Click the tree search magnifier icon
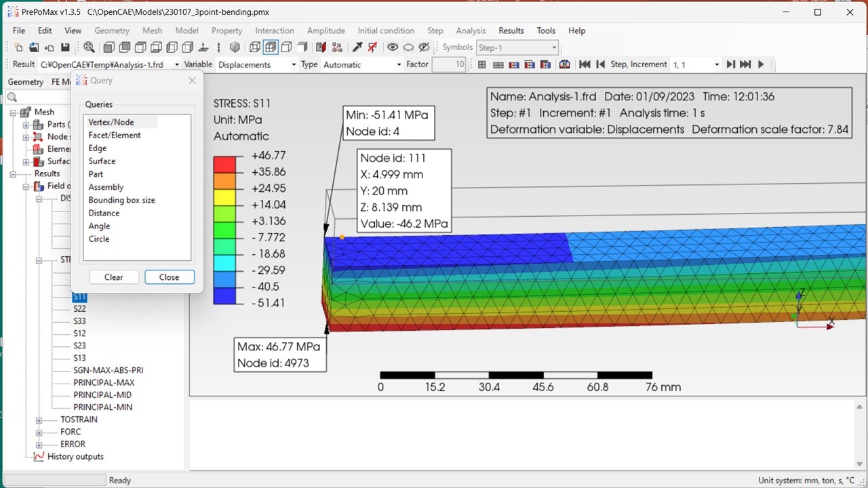 coord(12,98)
